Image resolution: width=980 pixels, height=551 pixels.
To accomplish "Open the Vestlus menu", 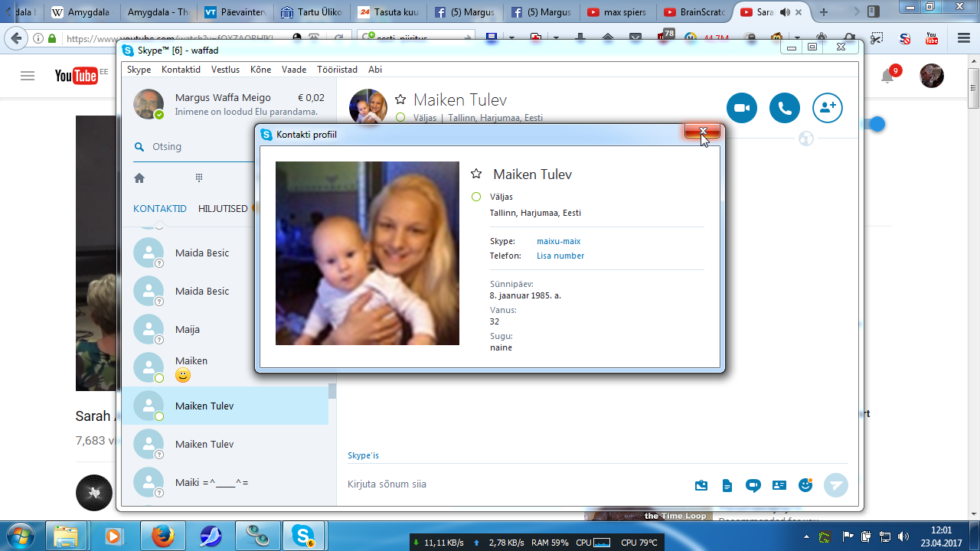I will [225, 70].
